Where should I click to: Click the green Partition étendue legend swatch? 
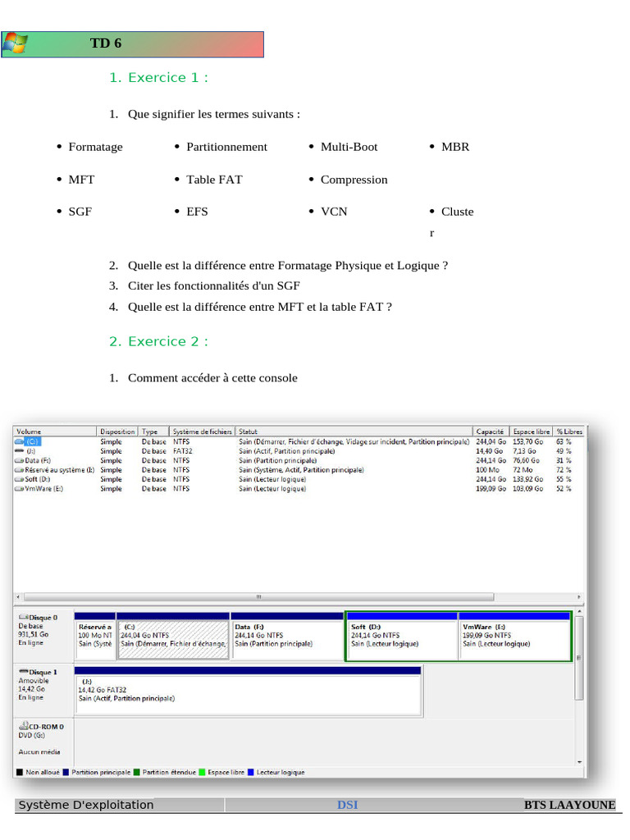point(137,773)
